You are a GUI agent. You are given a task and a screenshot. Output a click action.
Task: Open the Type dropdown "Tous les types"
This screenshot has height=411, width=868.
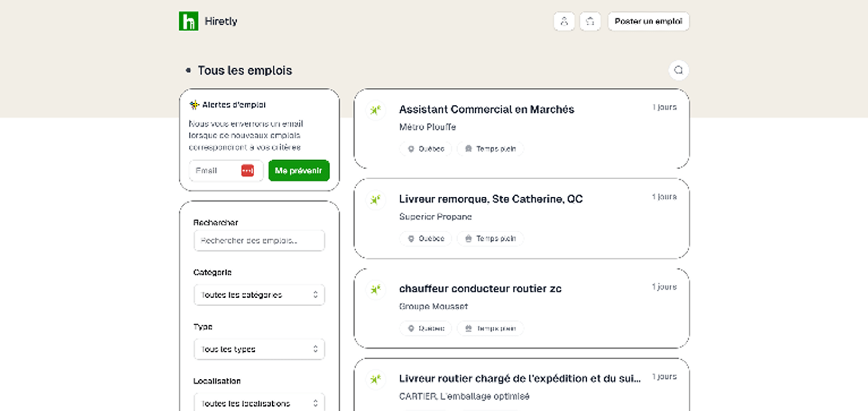point(259,349)
